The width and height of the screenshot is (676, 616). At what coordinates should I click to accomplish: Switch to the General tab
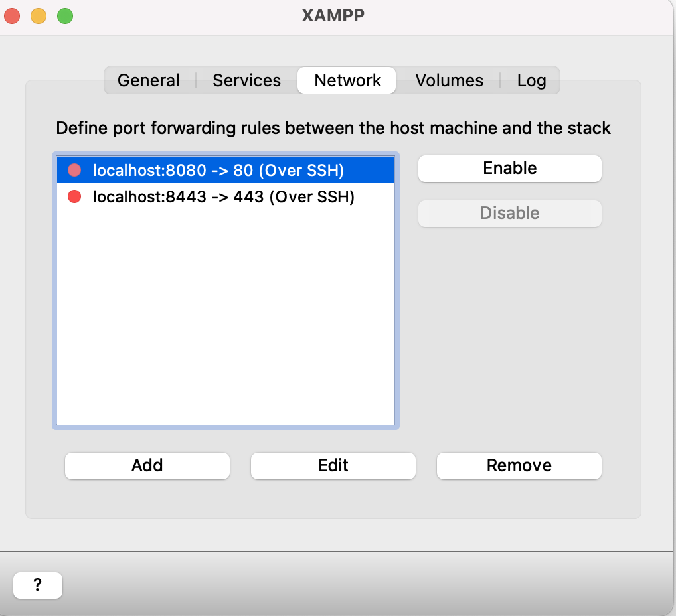[149, 80]
